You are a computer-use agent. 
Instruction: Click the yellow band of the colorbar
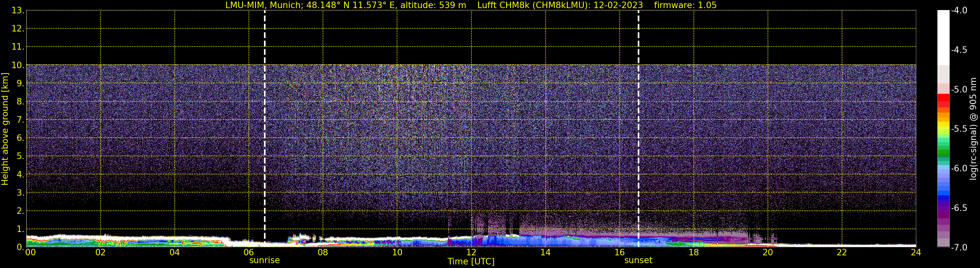point(944,124)
